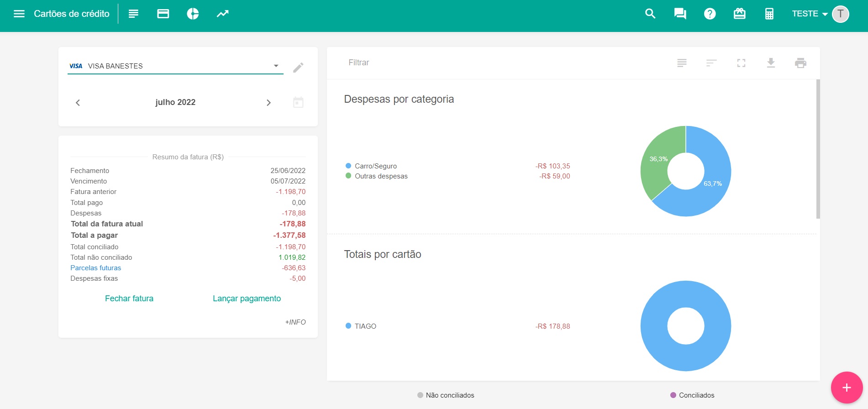Toggle Outras despesas legend item
Viewport: 868px width, 409px height.
tap(381, 176)
